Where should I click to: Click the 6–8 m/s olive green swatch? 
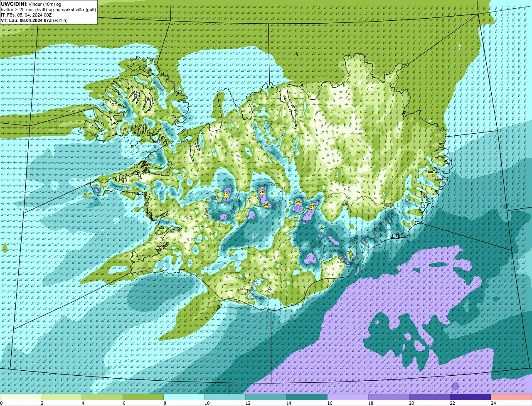click(143, 397)
